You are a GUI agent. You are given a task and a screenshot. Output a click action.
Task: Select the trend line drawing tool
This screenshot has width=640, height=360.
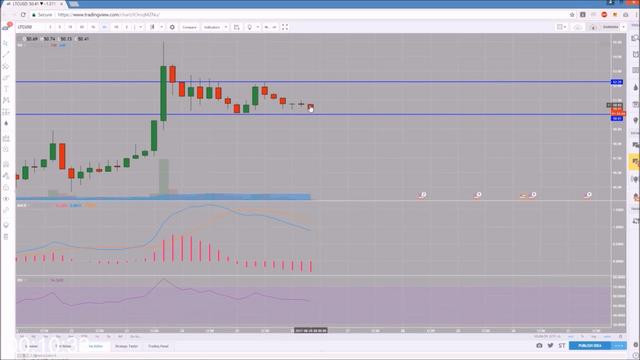pos(6,54)
